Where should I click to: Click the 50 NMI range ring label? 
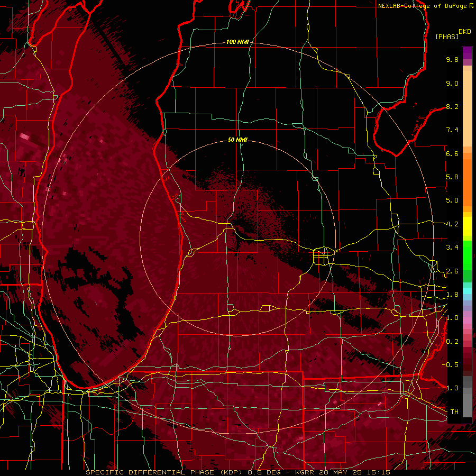pos(237,140)
